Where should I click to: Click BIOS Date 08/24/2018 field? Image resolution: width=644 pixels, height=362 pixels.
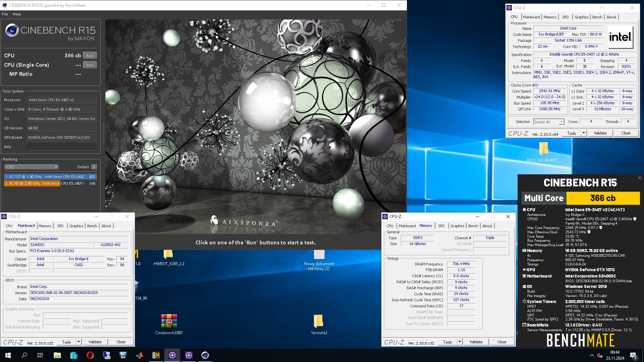pyautogui.click(x=78, y=299)
